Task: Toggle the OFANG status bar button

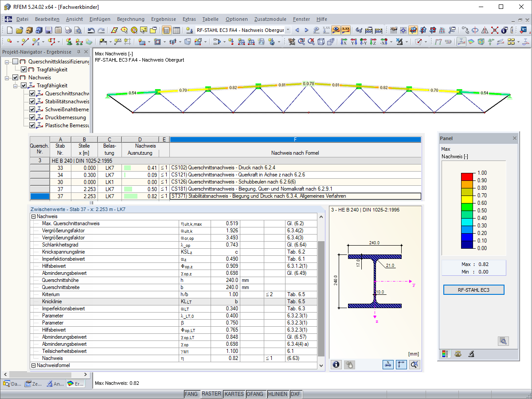Action: [x=255, y=394]
